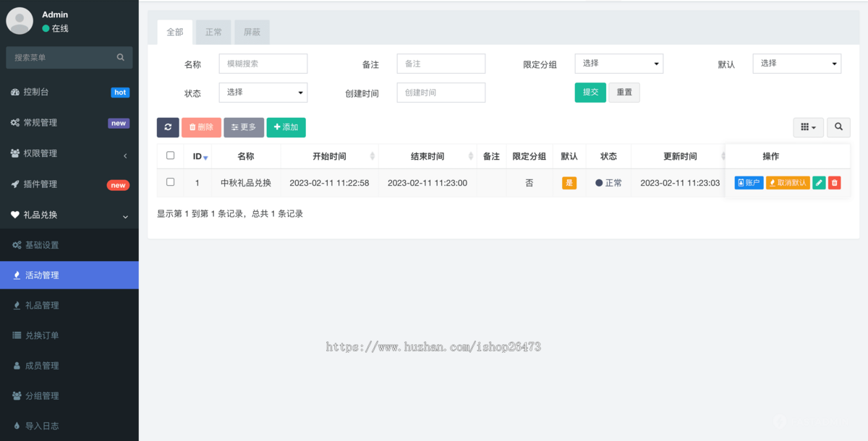Click the 礼品管理 icon in sidebar
This screenshot has height=441, width=868.
17,306
